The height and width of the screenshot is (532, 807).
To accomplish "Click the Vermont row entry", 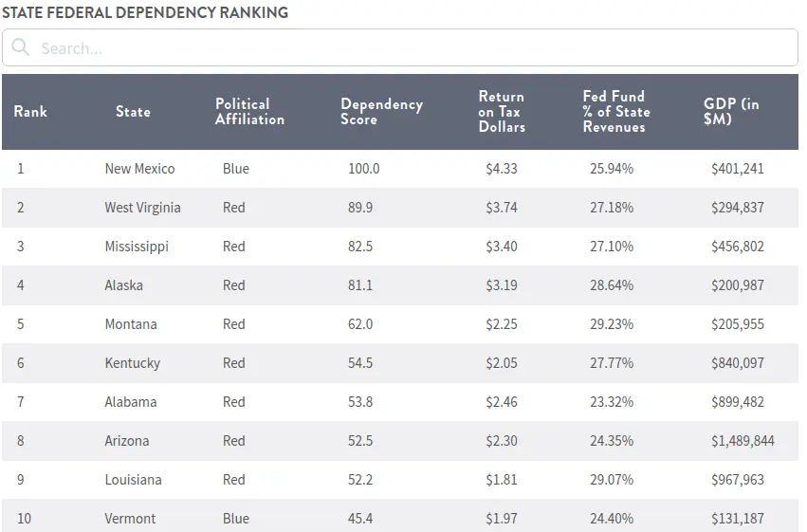I will pos(130,519).
